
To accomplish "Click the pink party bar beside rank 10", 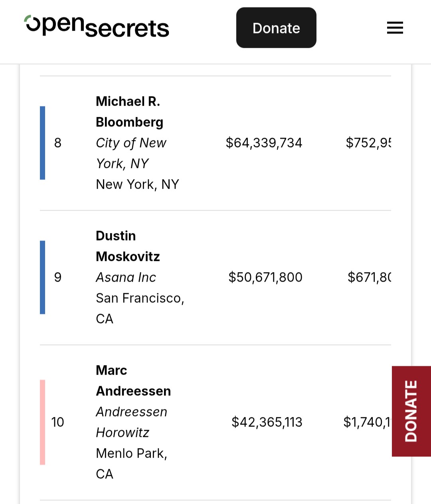I will [42, 422].
